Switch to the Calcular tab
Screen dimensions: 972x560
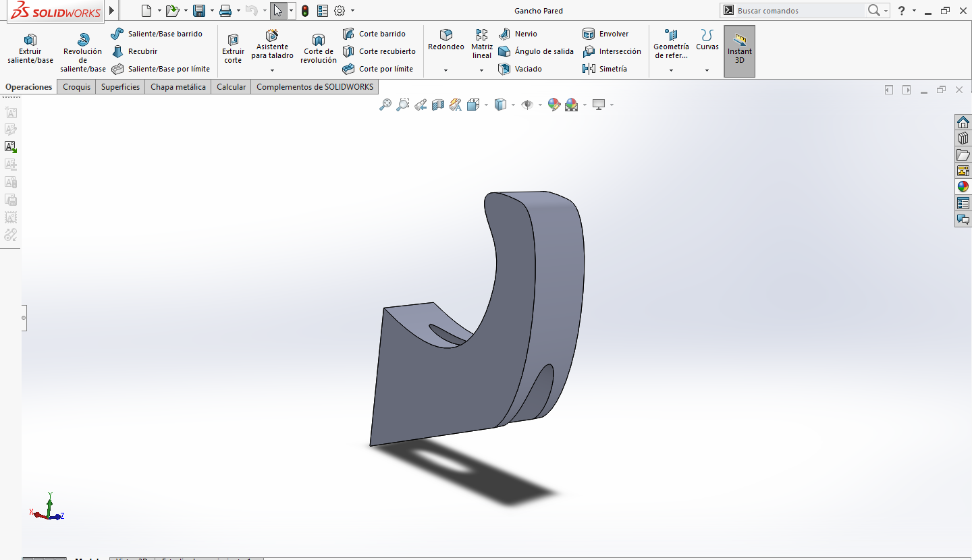click(x=231, y=87)
